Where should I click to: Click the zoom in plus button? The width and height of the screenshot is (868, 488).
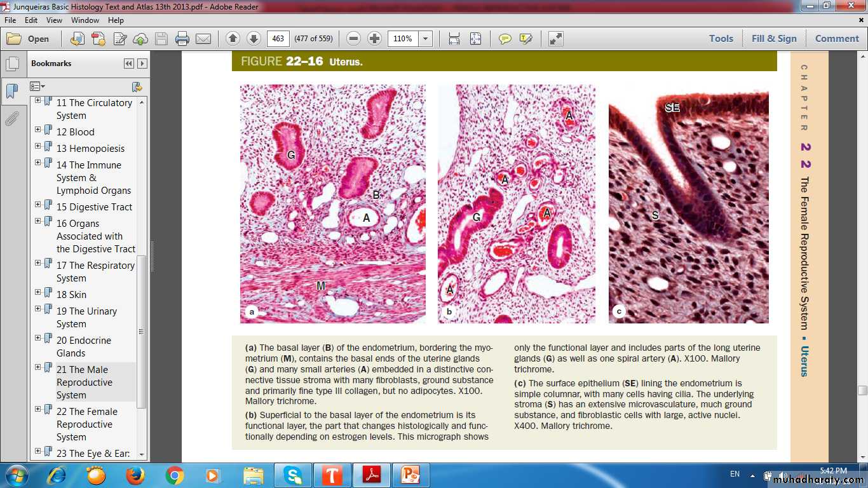[375, 39]
